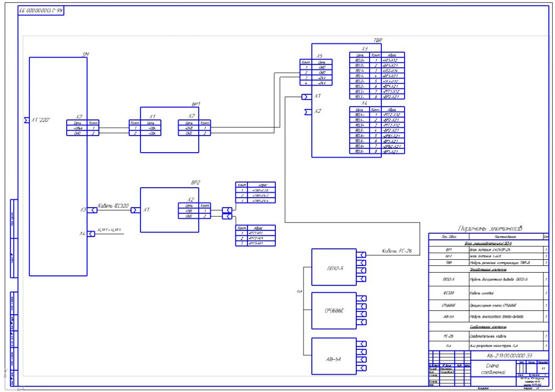The width and height of the screenshot is (555, 392).
Task: Click the 'X5' connector table label on the TBR block
Action: point(320,56)
